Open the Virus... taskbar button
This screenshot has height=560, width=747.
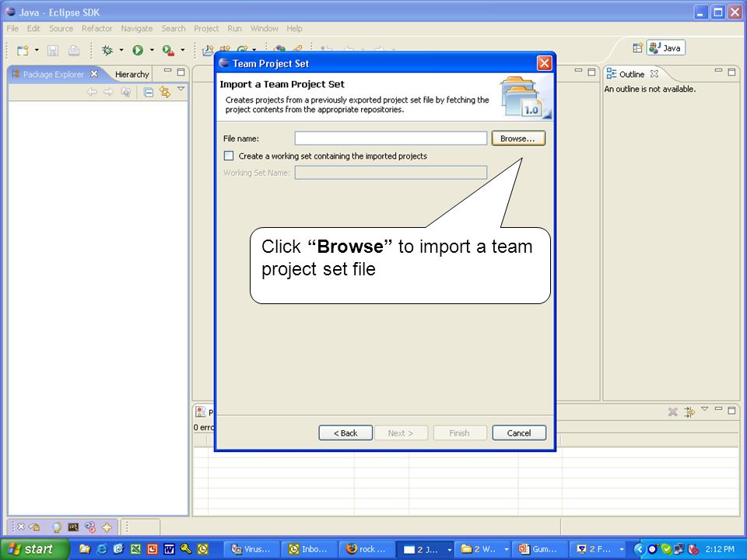[252, 549]
